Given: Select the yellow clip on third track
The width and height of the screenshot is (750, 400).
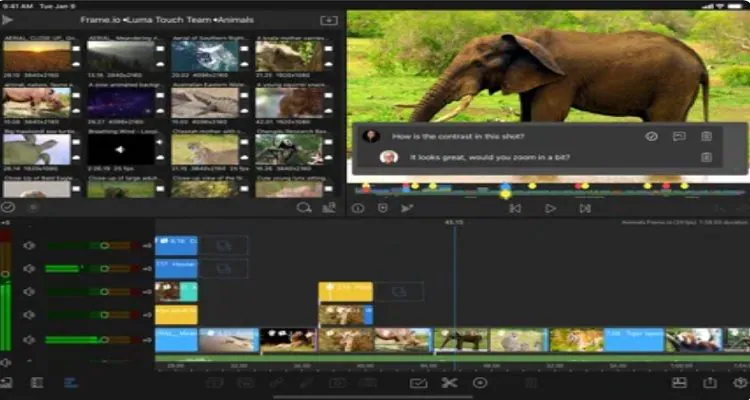Looking at the screenshot, I should tap(345, 292).
